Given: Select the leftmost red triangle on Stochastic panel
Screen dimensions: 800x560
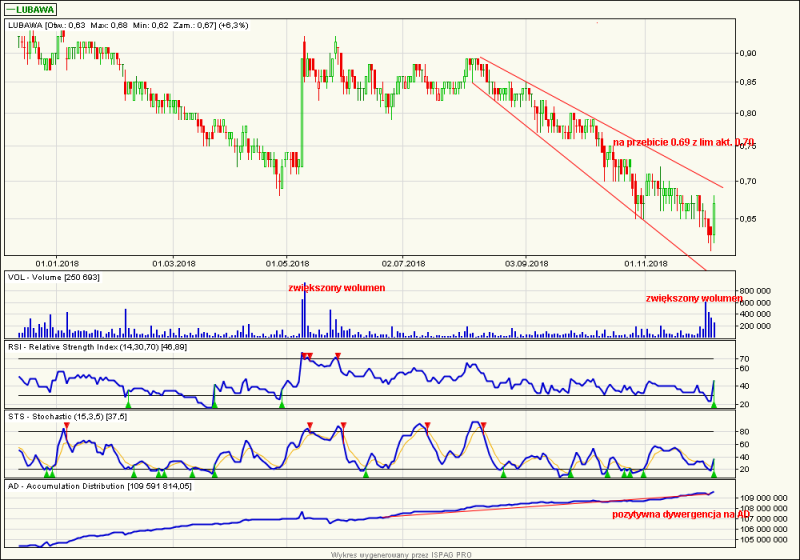Looking at the screenshot, I should (66, 426).
